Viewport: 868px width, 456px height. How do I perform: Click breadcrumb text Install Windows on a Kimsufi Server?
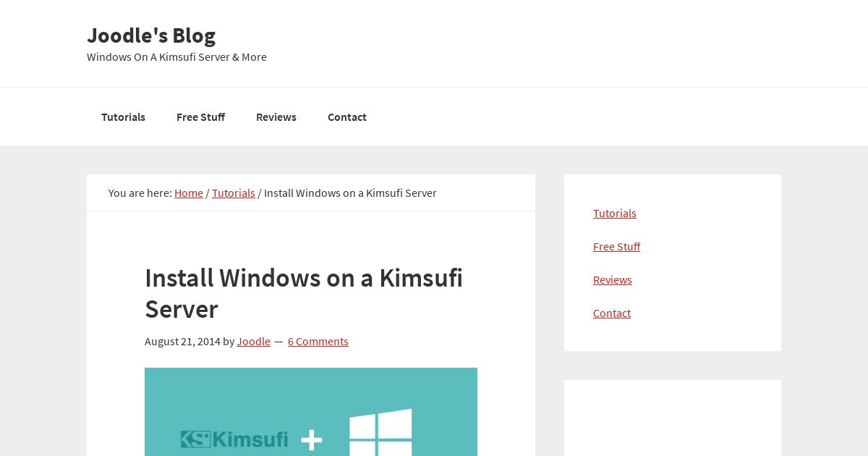point(350,193)
